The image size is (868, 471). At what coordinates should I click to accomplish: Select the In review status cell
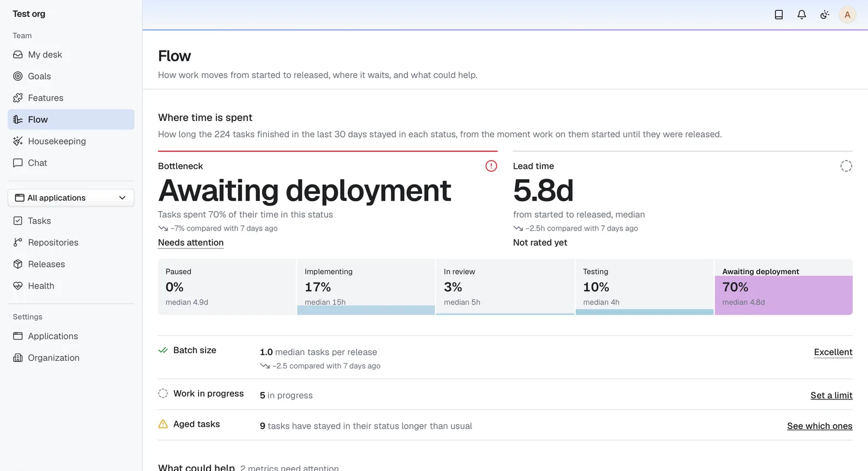coord(505,287)
